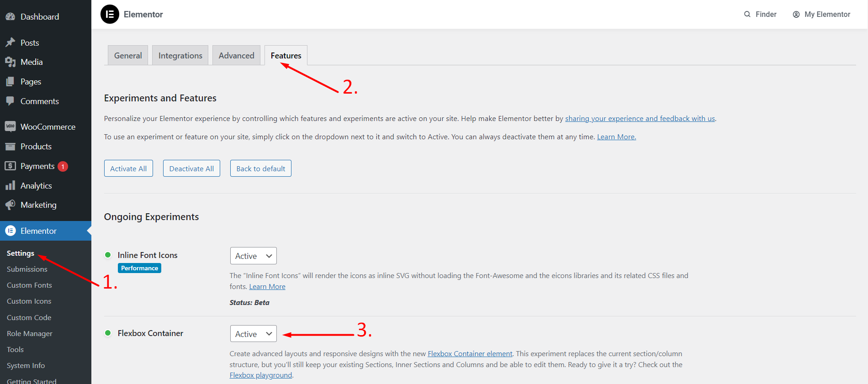Open the Flexbox playground link
Screen dimensions: 868x384
coord(261,375)
